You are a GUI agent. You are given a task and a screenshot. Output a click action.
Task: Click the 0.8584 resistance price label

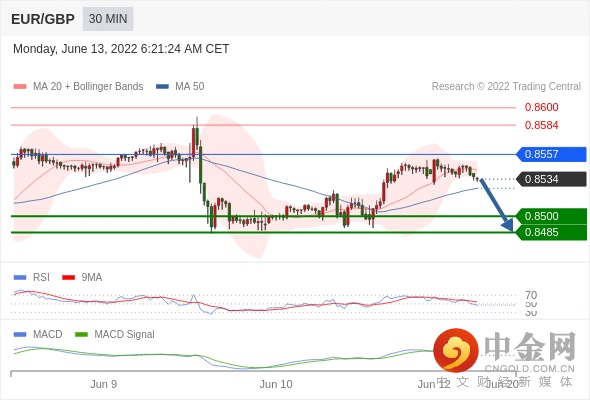pos(541,125)
